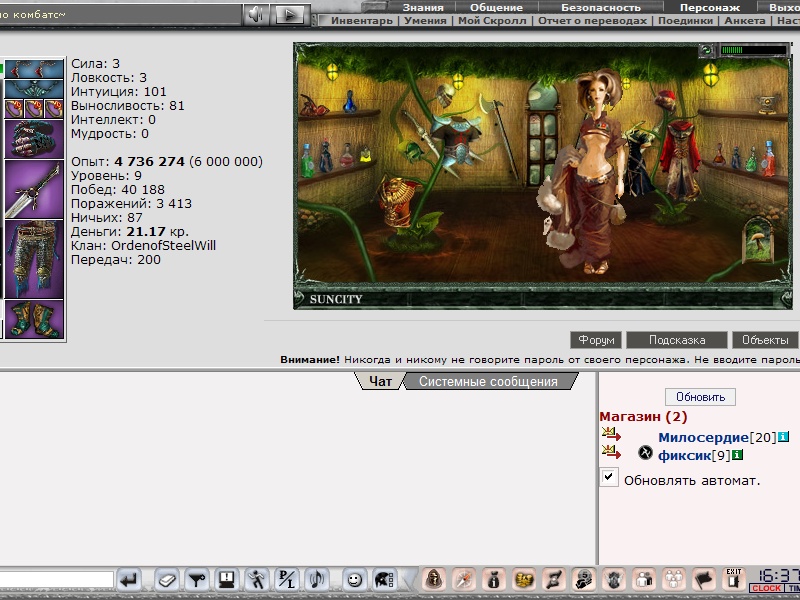Click the monitor with exclamation mark icon

pyautogui.click(x=227, y=580)
